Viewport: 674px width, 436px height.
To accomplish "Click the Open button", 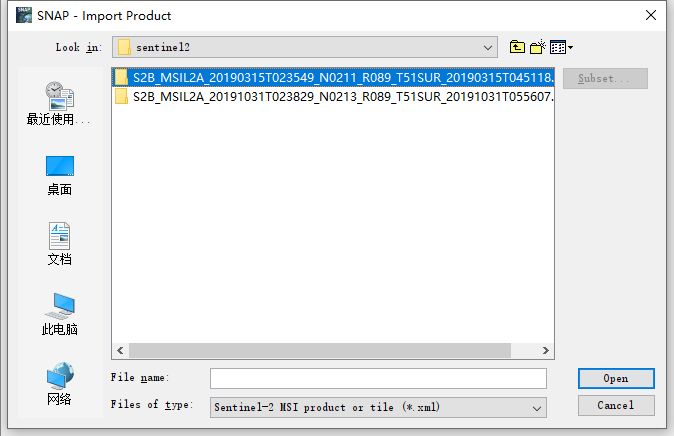I will tap(616, 378).
